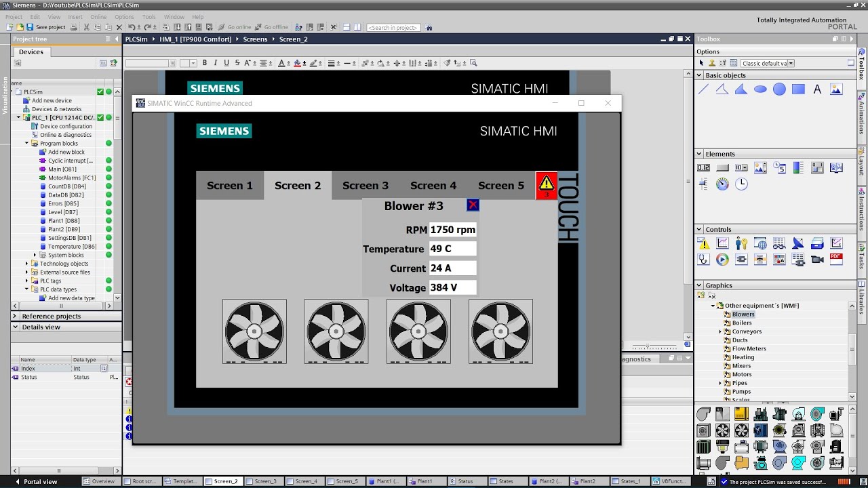Select the Ellipse basic object tool

click(760, 89)
